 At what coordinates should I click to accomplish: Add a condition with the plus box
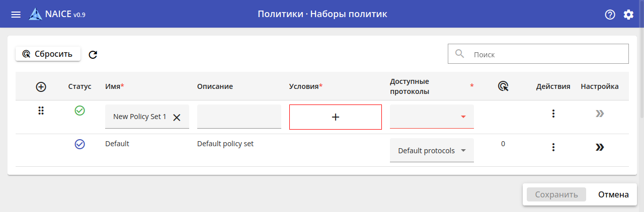pos(336,117)
